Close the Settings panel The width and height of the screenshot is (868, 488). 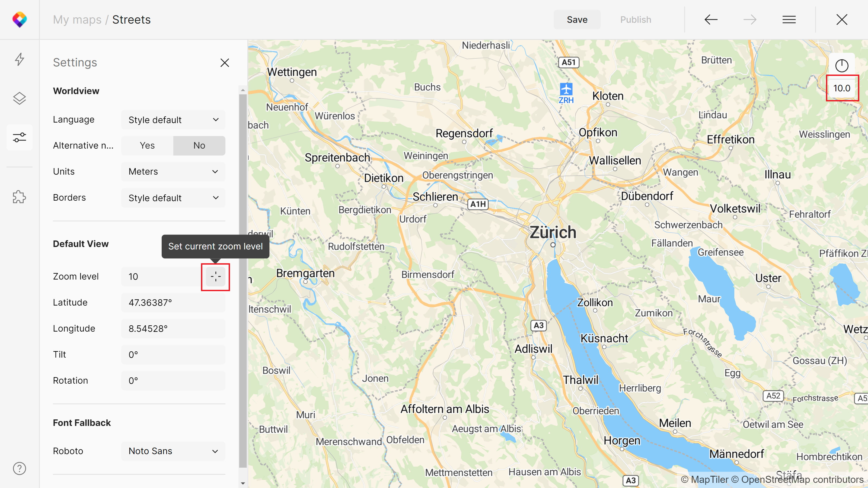point(225,63)
